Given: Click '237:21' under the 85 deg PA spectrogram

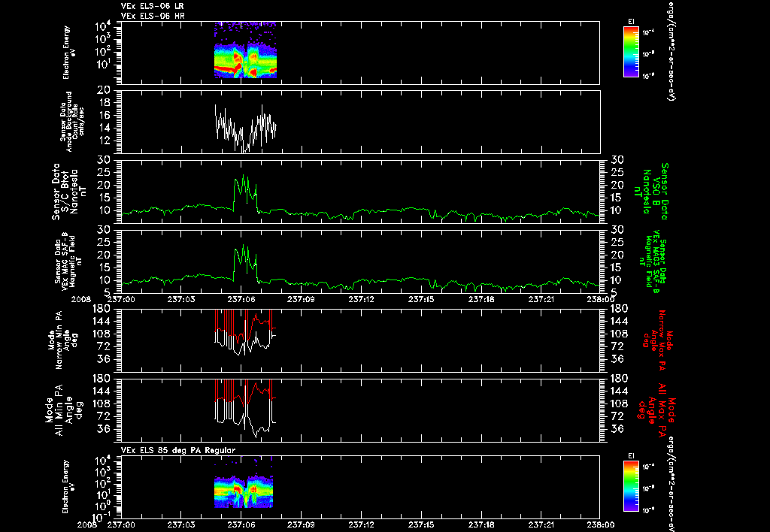Looking at the screenshot, I should [x=541, y=524].
